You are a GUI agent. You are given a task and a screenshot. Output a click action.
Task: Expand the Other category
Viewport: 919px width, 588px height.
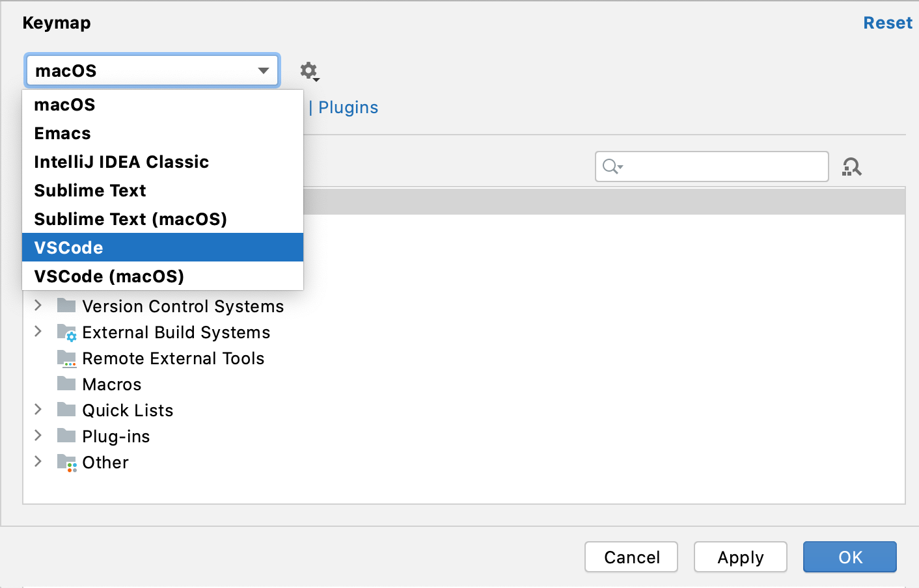point(38,462)
